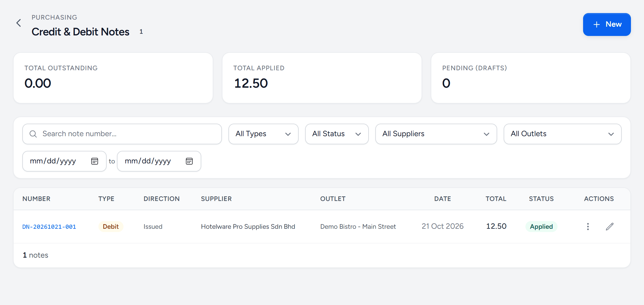Click the New button
This screenshot has width=644, height=305.
point(607,25)
